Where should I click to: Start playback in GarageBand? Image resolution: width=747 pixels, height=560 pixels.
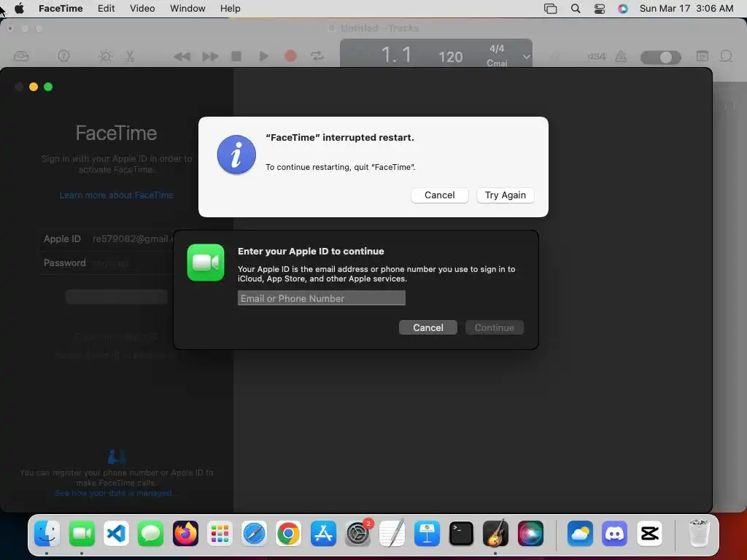(263, 56)
